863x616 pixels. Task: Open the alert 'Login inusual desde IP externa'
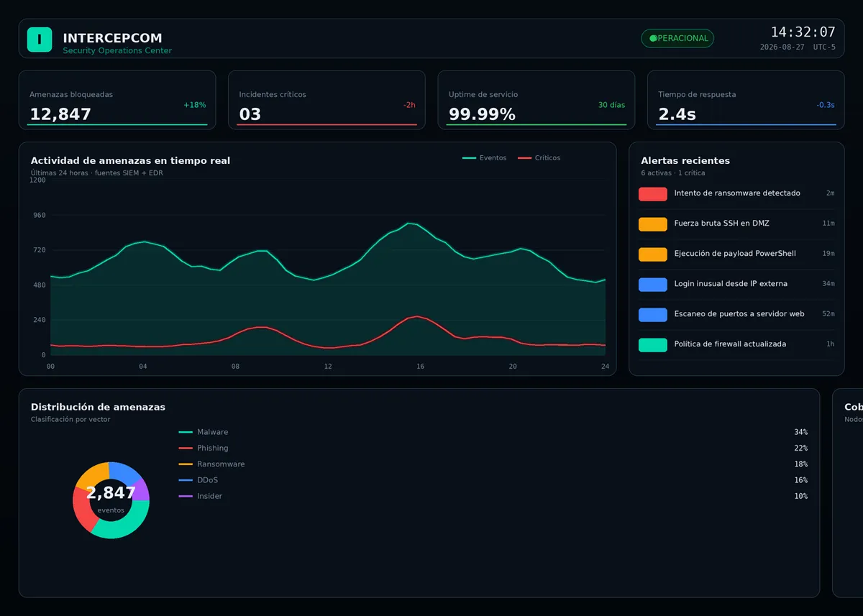[736, 284]
